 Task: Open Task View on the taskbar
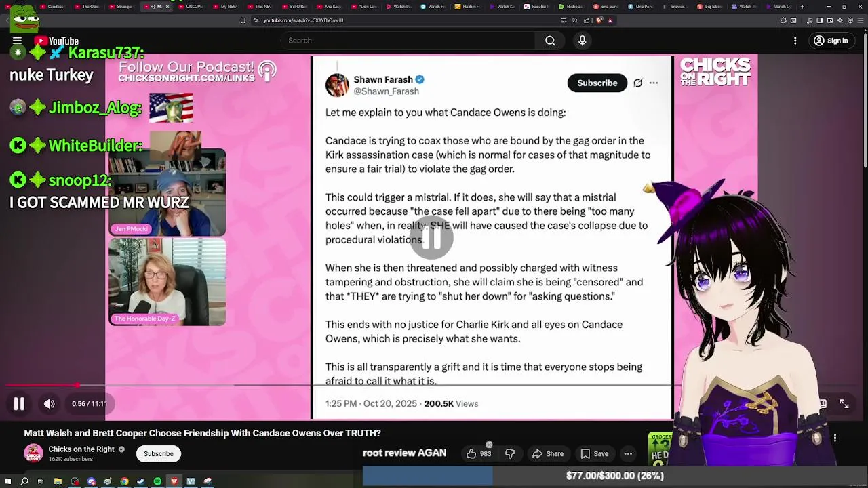point(41,481)
